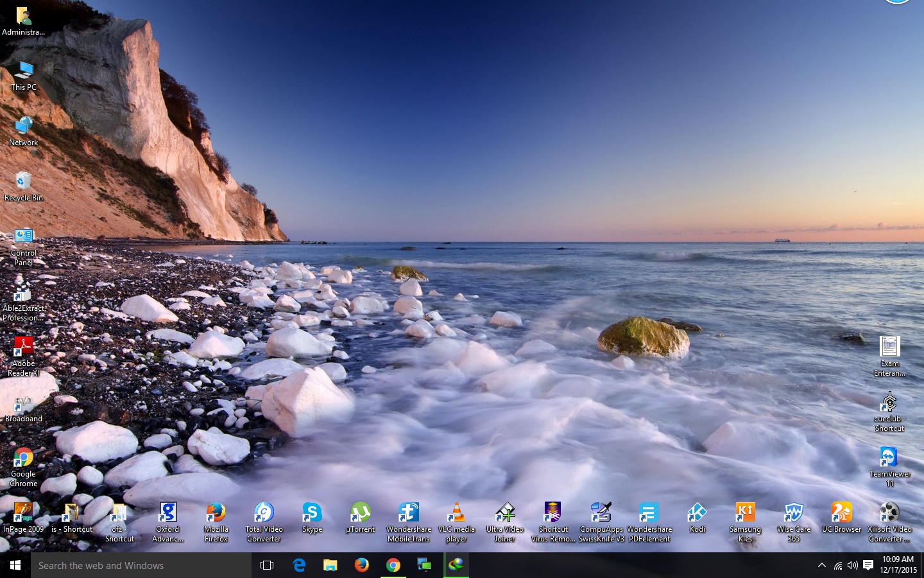924x578 pixels.
Task: Select the Ultra Video Joiner shortcut
Action: tap(504, 523)
